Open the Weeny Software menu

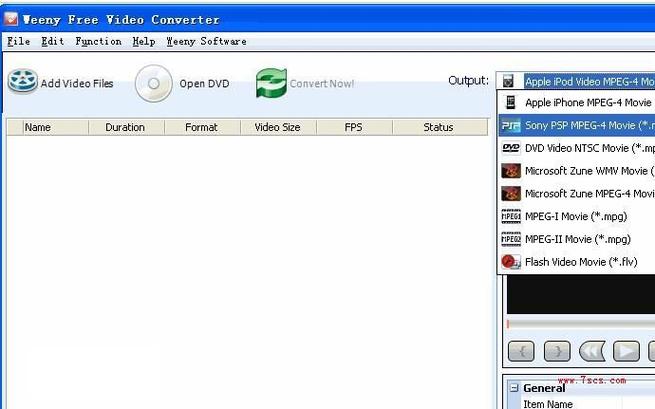(x=206, y=41)
